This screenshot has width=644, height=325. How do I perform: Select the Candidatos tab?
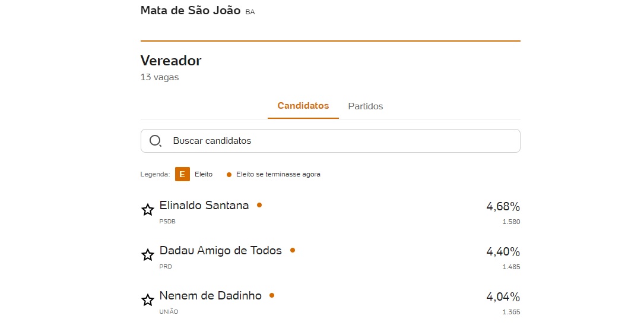coord(303,106)
